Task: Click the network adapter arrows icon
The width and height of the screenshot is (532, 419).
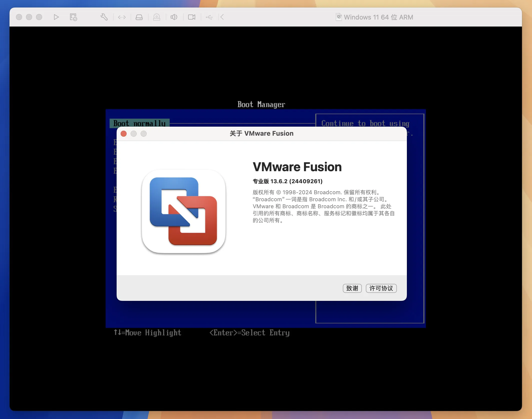Action: coord(122,17)
